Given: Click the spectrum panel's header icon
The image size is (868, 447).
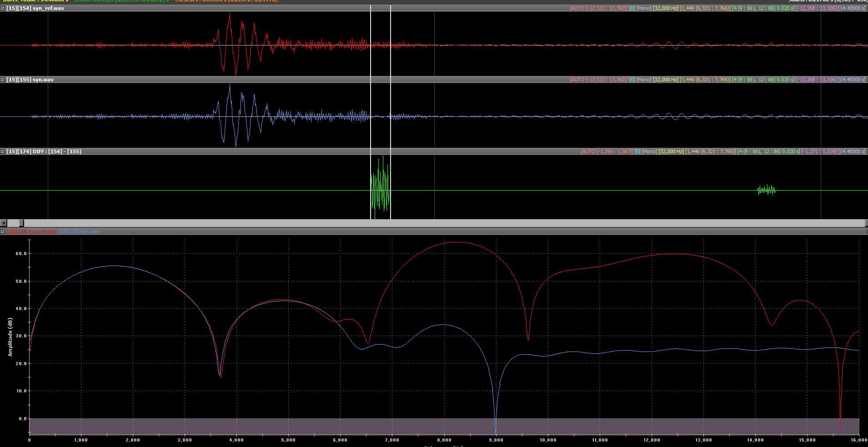Looking at the screenshot, I should (3, 231).
